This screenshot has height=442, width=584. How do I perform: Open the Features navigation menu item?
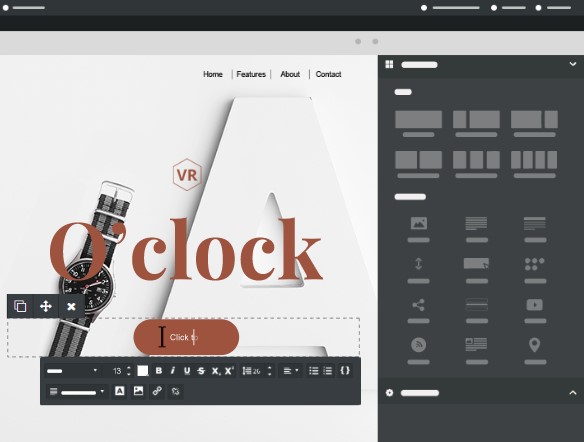(x=251, y=74)
